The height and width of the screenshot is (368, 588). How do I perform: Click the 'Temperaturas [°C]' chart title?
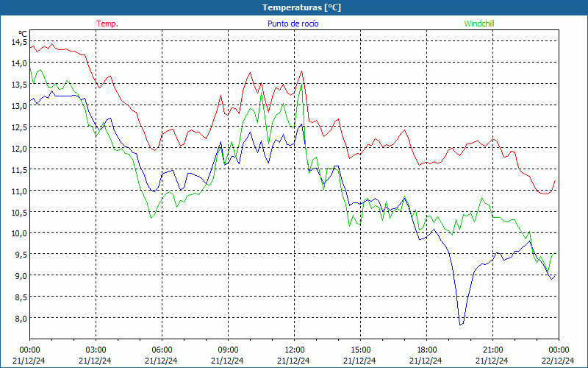click(x=301, y=7)
